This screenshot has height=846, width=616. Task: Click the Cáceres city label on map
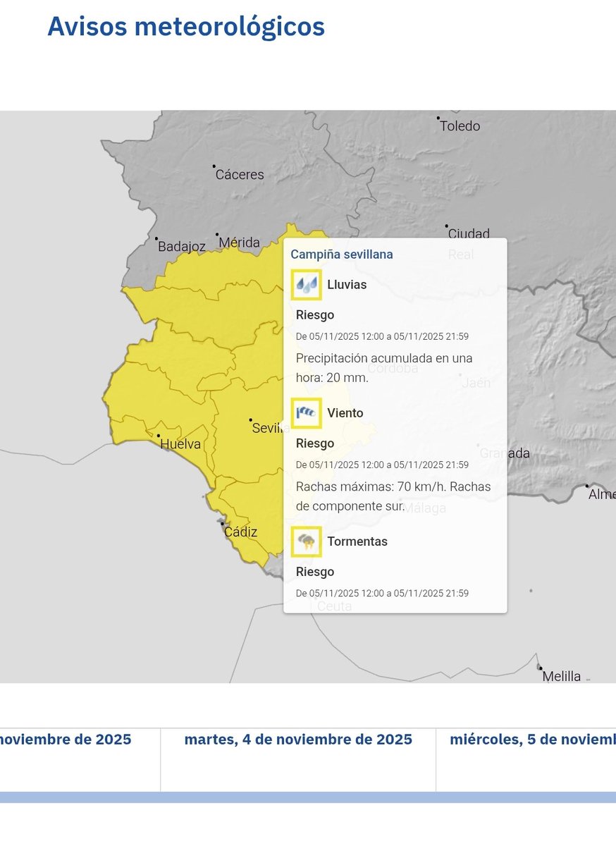pyautogui.click(x=240, y=174)
